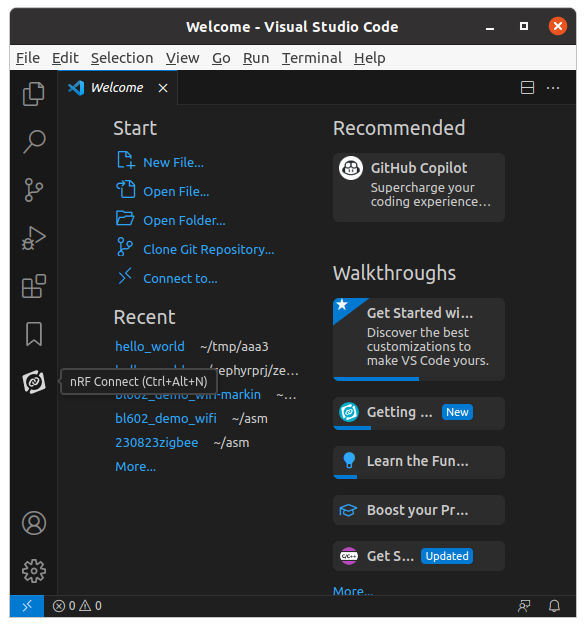This screenshot has width=586, height=627.
Task: Open the Source Control view
Action: 34,190
